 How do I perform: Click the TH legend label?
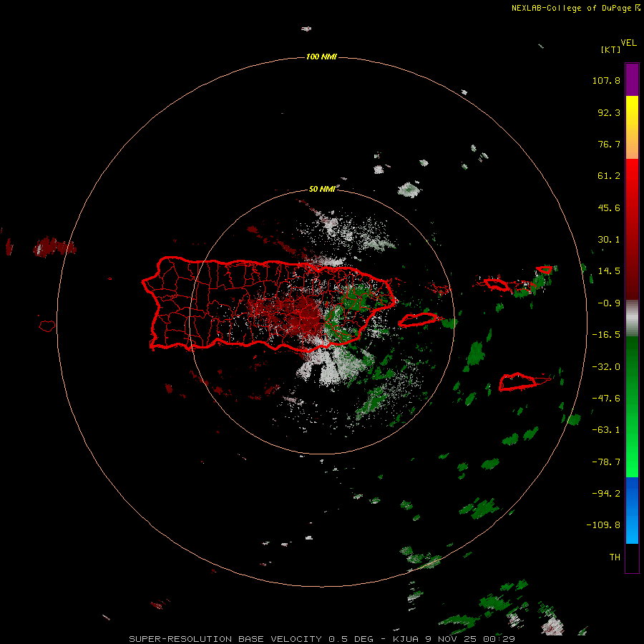(x=615, y=557)
